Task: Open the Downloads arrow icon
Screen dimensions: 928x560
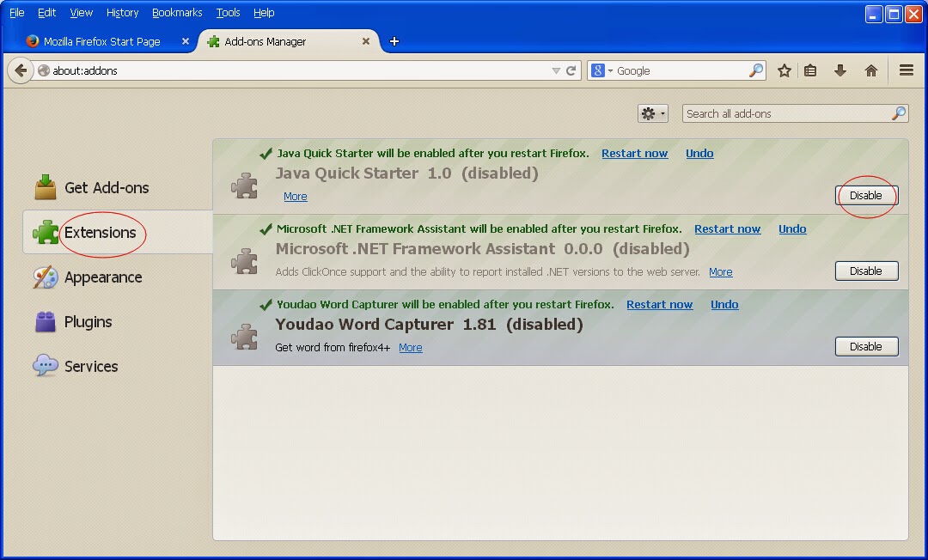Action: [839, 71]
